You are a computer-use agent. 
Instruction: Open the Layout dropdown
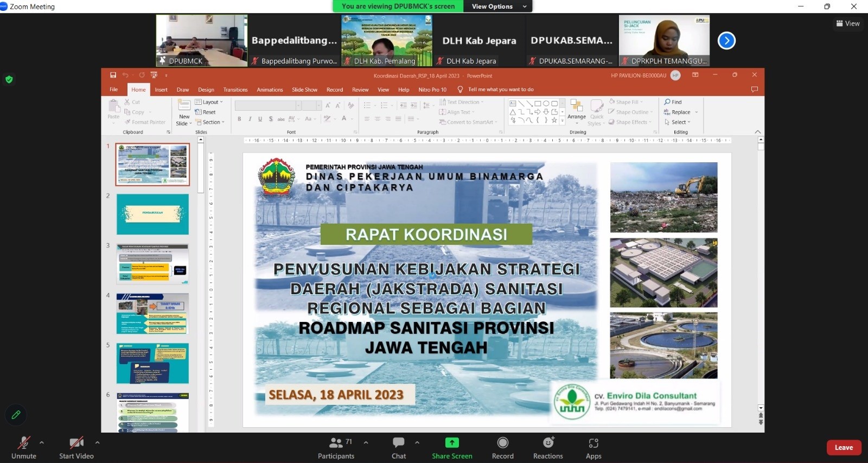tap(209, 102)
